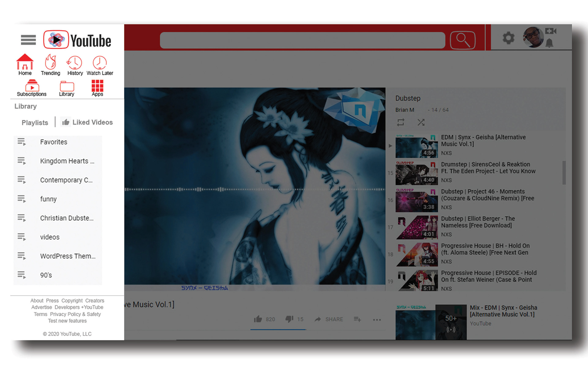Toggle the playlist loop button
The image size is (588, 367).
(x=401, y=122)
